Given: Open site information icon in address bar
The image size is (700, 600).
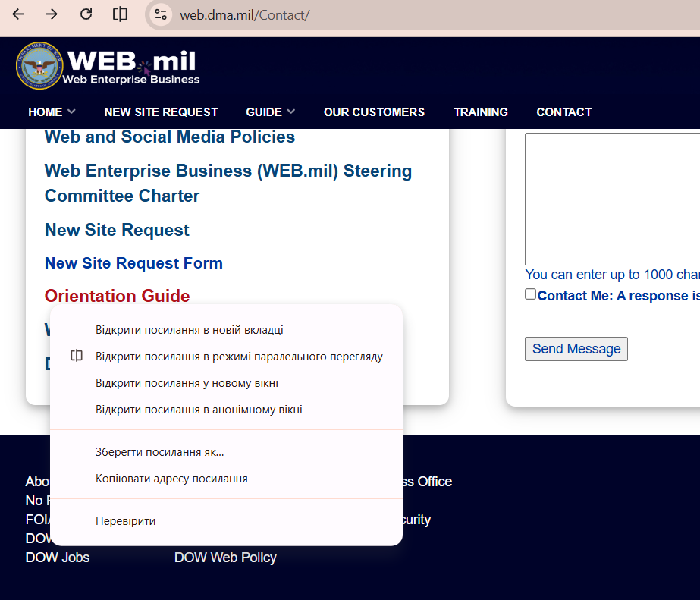Looking at the screenshot, I should pos(160,15).
